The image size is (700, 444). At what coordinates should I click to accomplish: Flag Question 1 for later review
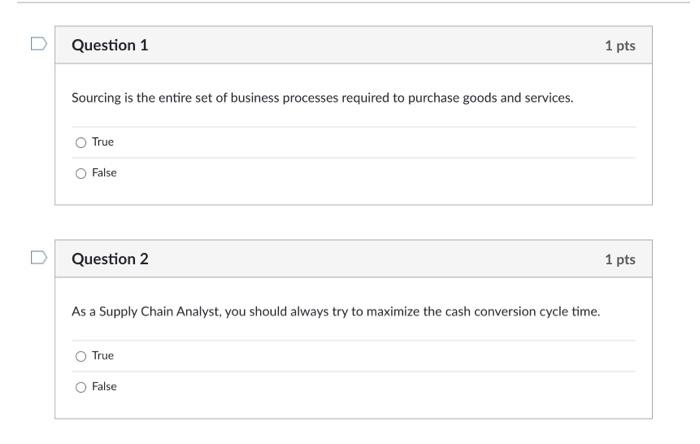(39, 44)
